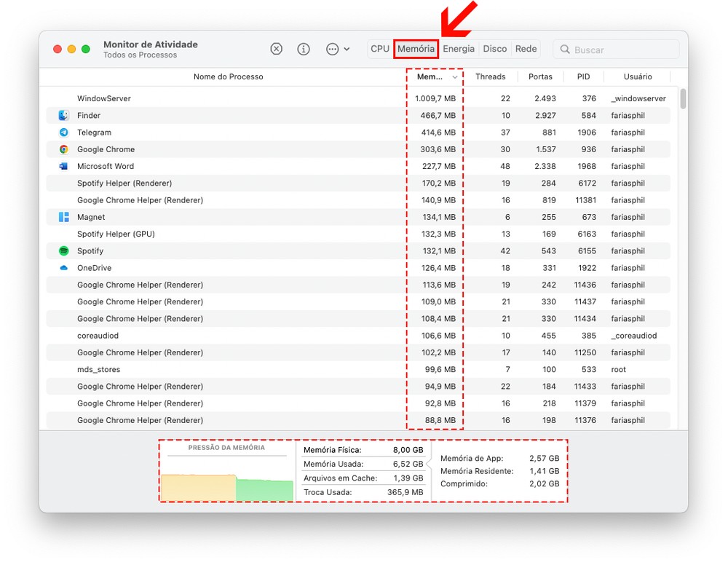The image size is (728, 565).
Task: Click the OneDrive cloud icon
Action: click(x=63, y=268)
